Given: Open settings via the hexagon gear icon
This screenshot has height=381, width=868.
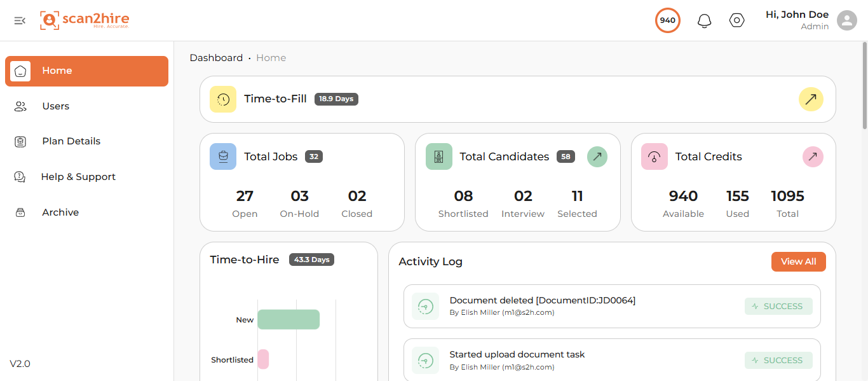Looking at the screenshot, I should click(x=736, y=20).
